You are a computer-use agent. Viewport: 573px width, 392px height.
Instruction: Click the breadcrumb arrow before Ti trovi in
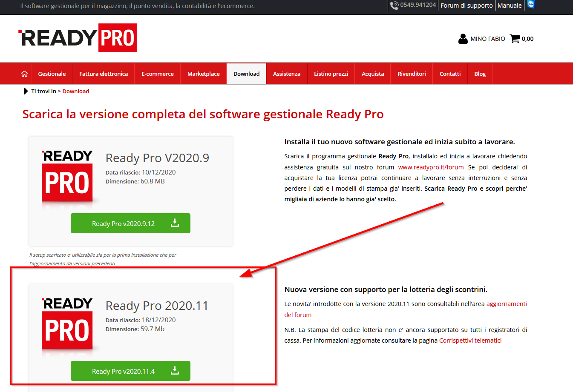[26, 91]
